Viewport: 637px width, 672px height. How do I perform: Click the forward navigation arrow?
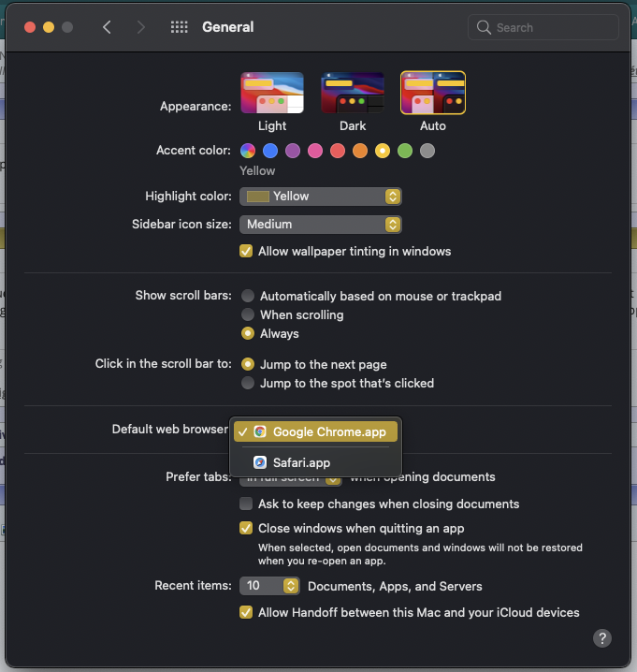point(141,27)
